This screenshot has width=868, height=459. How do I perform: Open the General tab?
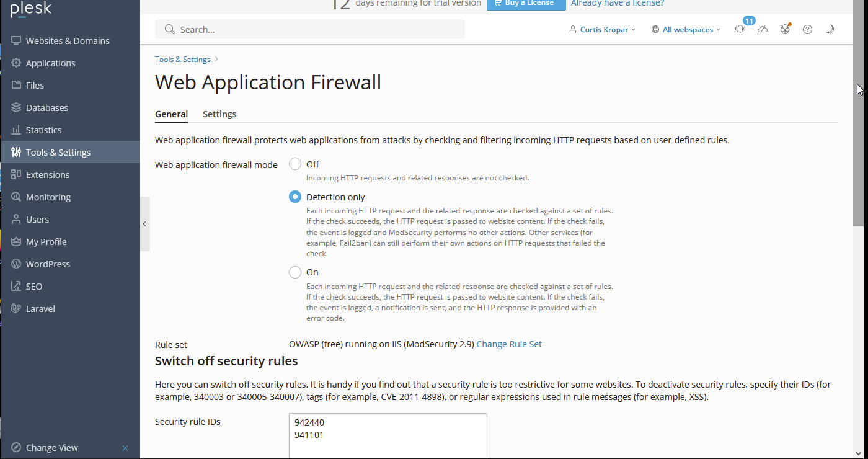pyautogui.click(x=171, y=114)
